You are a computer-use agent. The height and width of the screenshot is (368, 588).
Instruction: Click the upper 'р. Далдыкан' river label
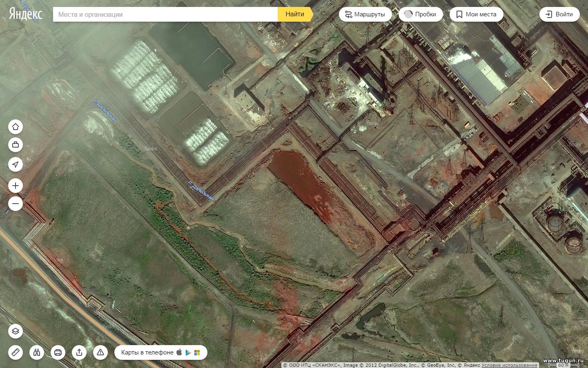click(105, 110)
